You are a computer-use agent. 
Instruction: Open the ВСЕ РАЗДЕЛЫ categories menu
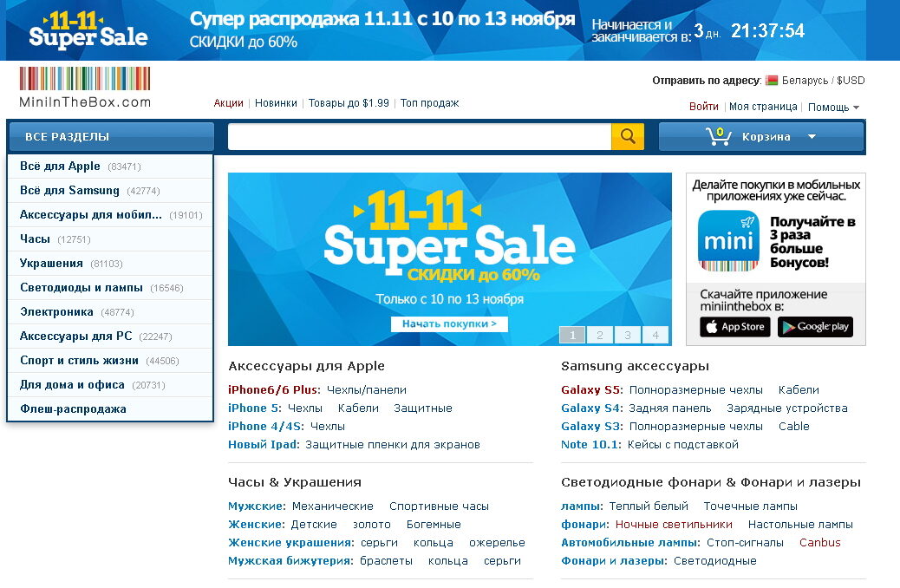pyautogui.click(x=111, y=137)
